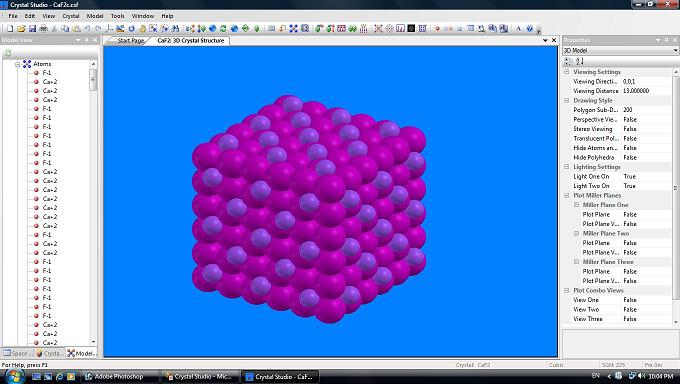Click the Save floppy disk icon
The width and height of the screenshot is (680, 384).
click(33, 29)
